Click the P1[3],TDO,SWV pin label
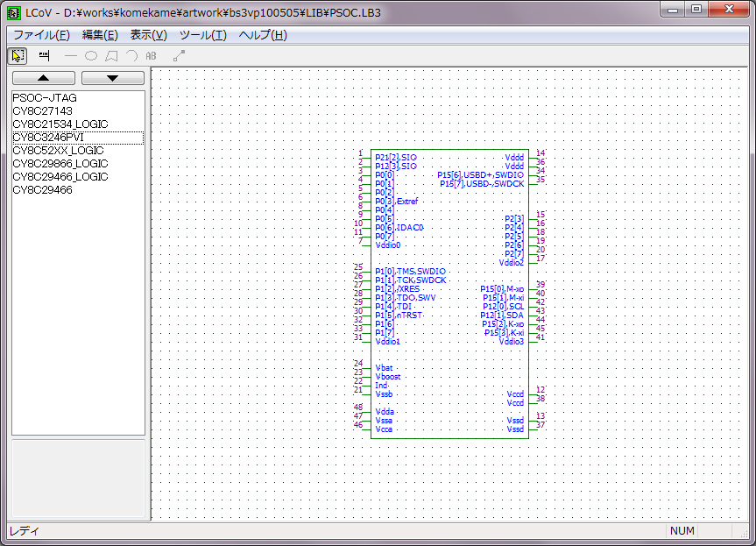This screenshot has width=756, height=546. [405, 298]
